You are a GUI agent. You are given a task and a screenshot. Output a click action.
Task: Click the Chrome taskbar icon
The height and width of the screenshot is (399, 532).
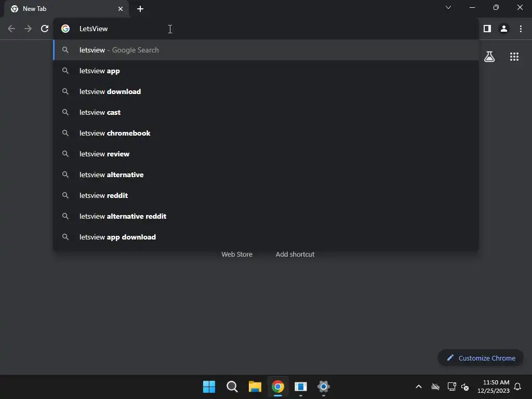pyautogui.click(x=278, y=387)
